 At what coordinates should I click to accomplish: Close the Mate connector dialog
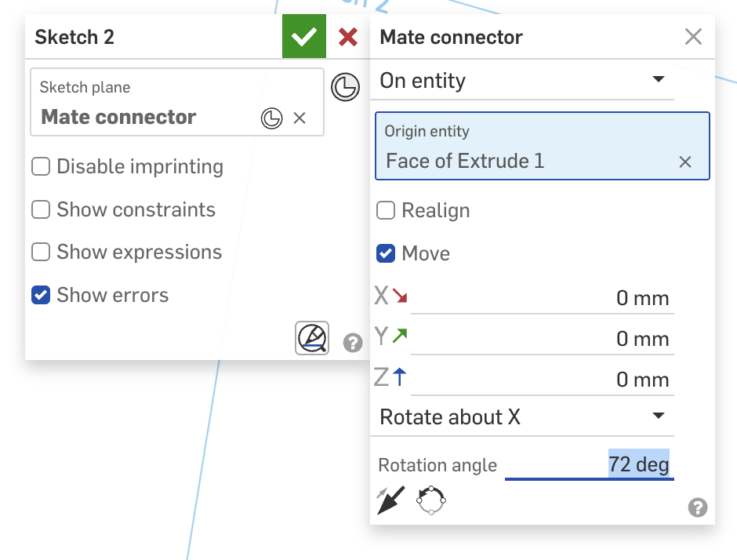point(693,37)
